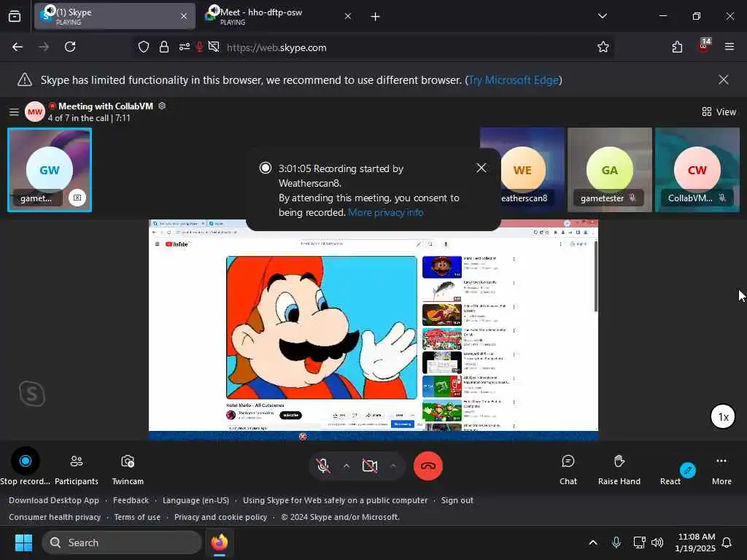Switch to the Skype browser tab
Image resolution: width=747 pixels, height=560 pixels.
[115, 16]
